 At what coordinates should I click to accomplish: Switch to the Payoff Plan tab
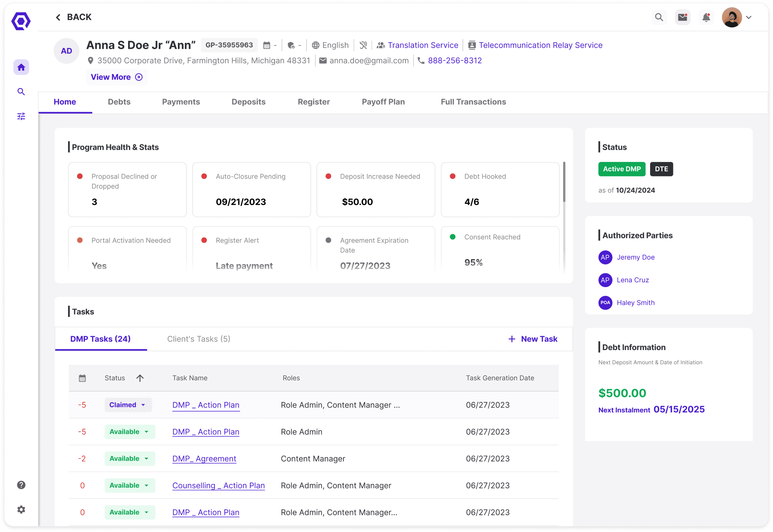click(383, 102)
